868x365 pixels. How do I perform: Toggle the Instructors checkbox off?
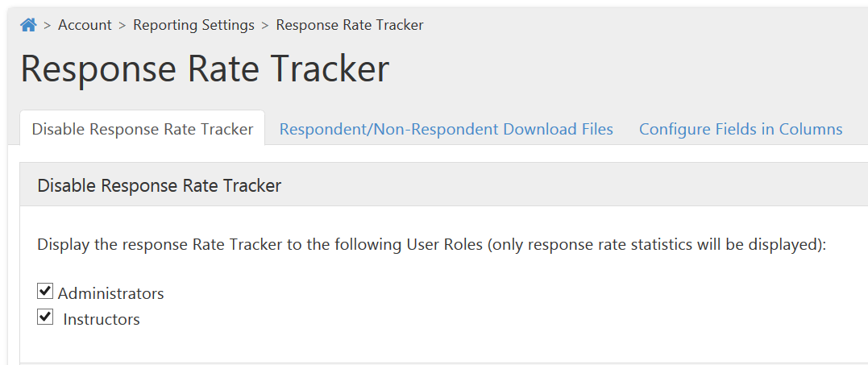(45, 317)
